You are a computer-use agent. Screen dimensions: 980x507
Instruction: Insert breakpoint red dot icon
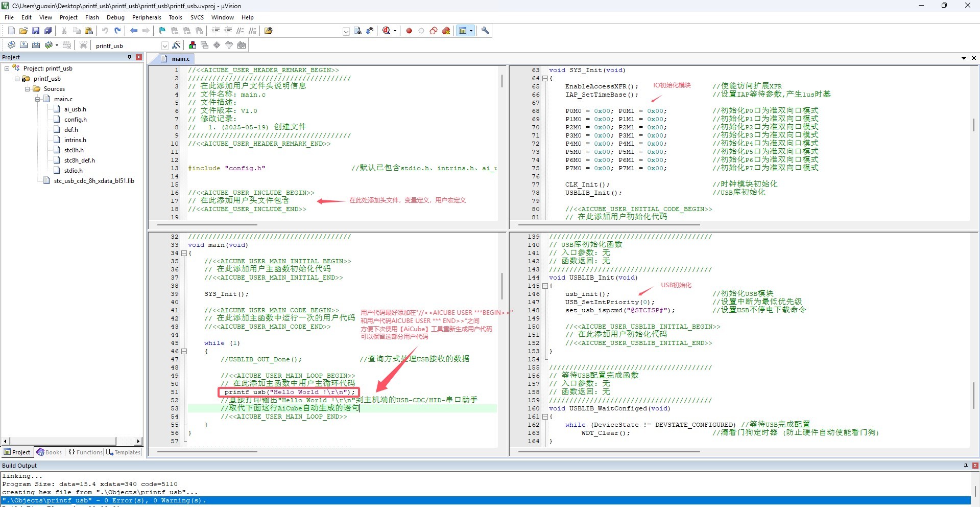click(x=409, y=31)
